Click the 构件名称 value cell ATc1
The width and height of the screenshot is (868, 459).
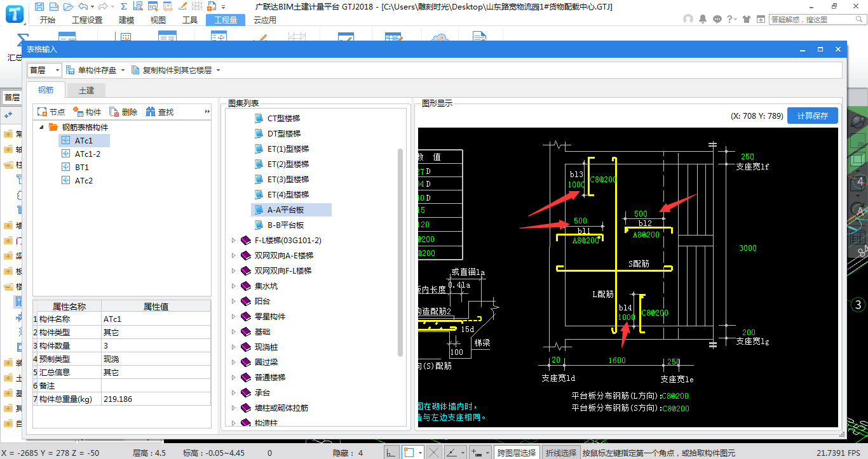coord(156,319)
